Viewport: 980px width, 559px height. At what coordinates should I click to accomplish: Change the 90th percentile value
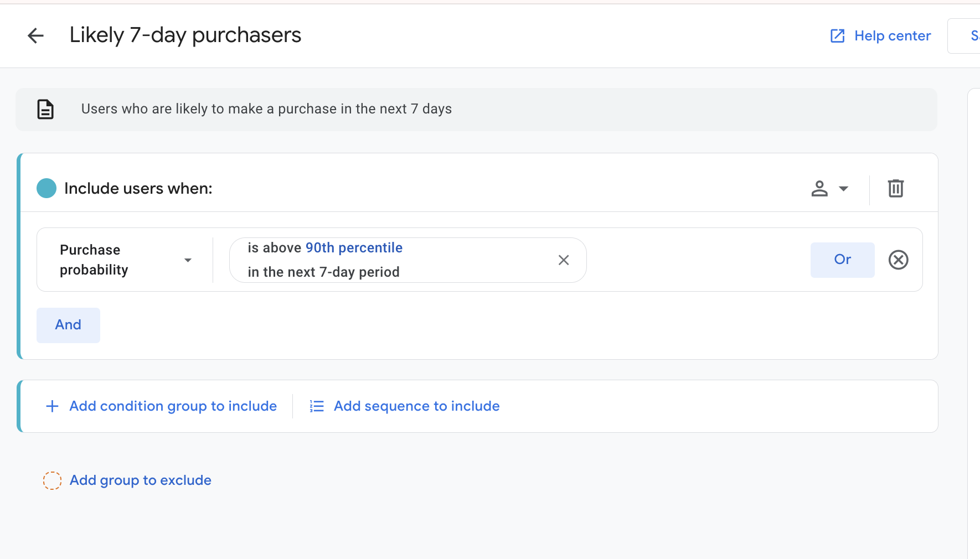tap(354, 248)
